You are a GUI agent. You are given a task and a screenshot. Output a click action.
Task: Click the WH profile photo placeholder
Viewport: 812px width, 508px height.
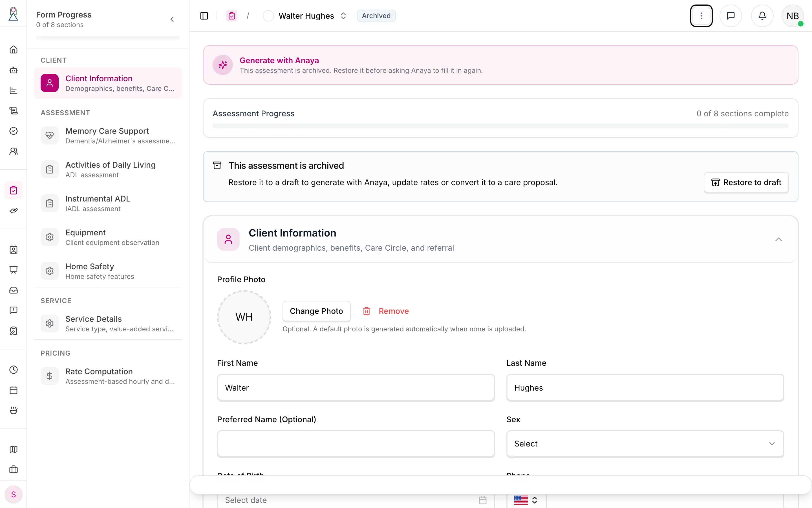click(x=244, y=317)
